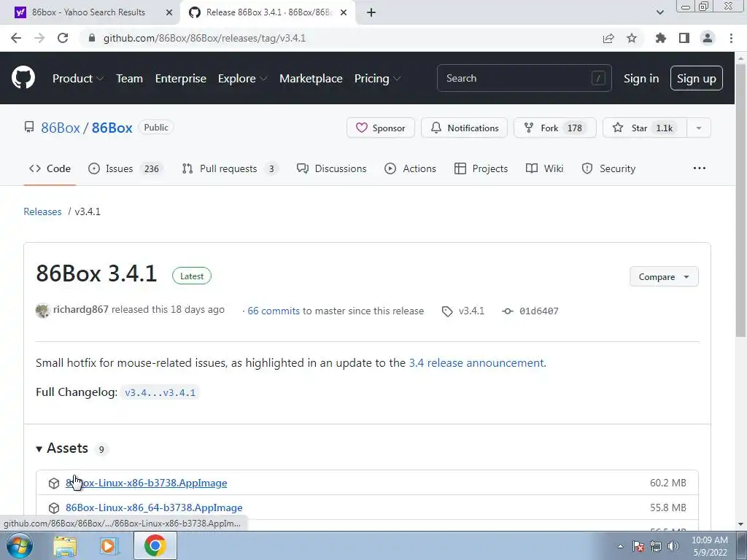Click the package icon for Linux-x86 AppImage
747x560 pixels.
coord(54,483)
